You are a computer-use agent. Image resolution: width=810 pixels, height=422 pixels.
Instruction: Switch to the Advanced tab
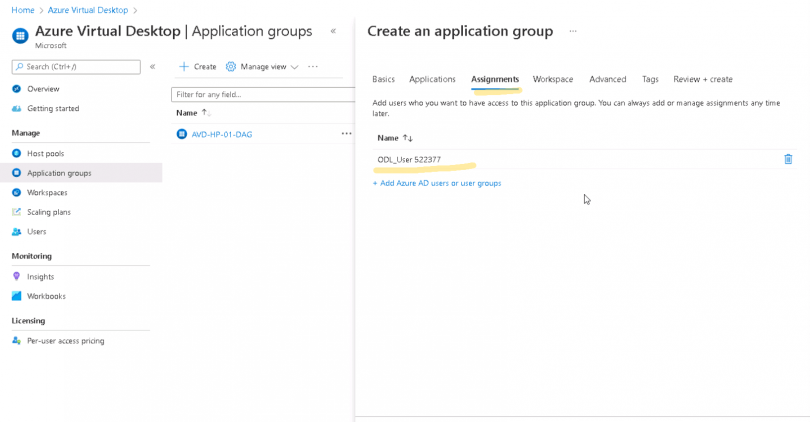click(x=608, y=79)
